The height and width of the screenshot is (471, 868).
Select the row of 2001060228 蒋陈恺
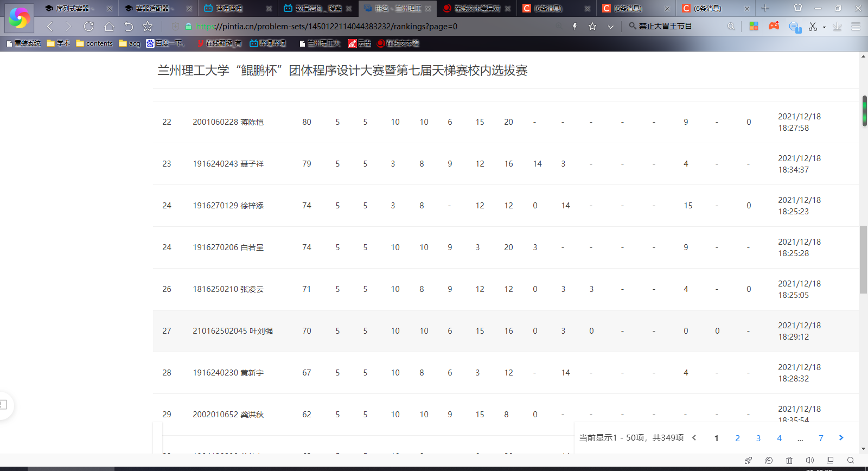tap(506, 122)
